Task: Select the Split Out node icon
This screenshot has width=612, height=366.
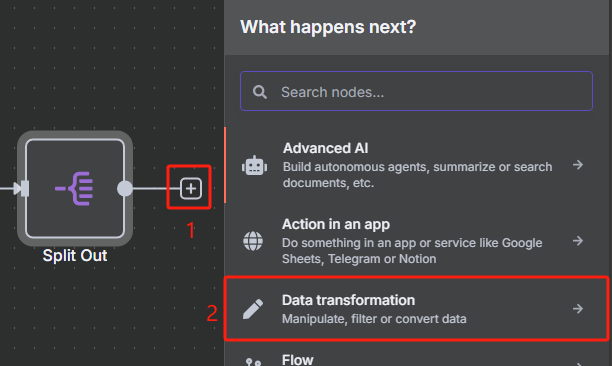Action: 74,188
